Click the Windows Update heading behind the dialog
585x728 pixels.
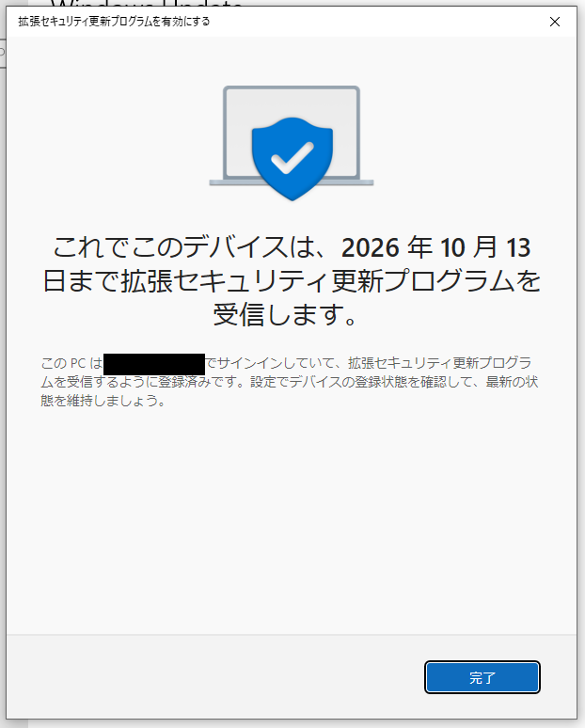click(147, 3)
